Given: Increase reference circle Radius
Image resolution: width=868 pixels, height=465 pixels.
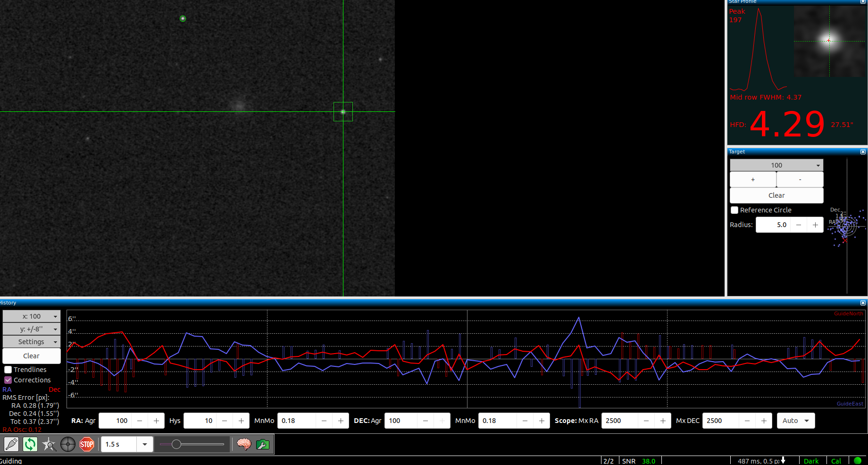Looking at the screenshot, I should coord(815,225).
